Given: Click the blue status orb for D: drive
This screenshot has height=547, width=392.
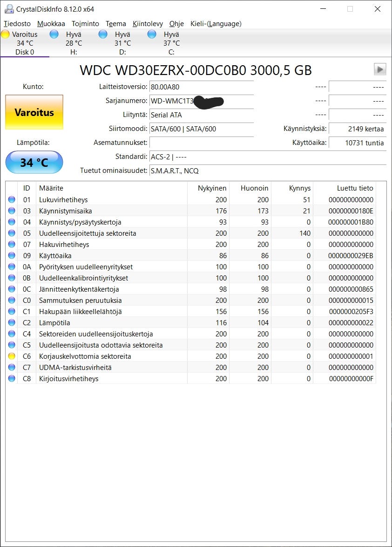Looking at the screenshot, I should point(103,34).
